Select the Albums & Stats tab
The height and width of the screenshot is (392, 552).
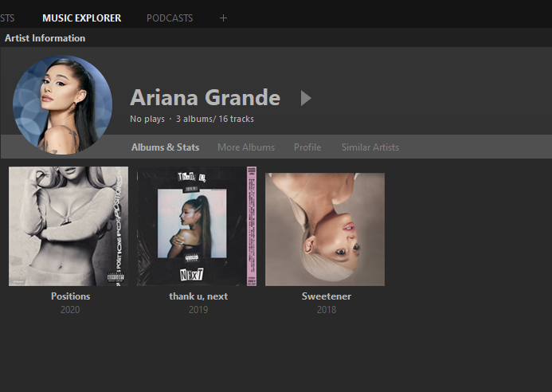[x=165, y=147]
